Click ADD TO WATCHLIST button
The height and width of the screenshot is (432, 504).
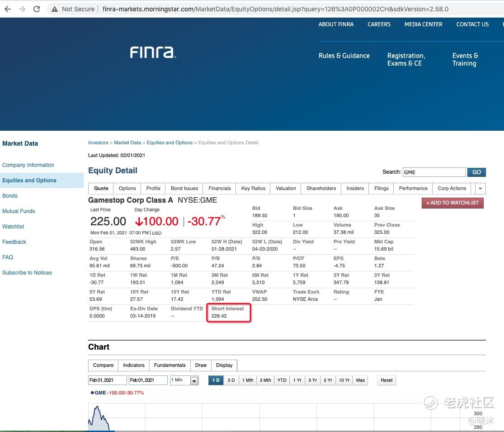452,203
